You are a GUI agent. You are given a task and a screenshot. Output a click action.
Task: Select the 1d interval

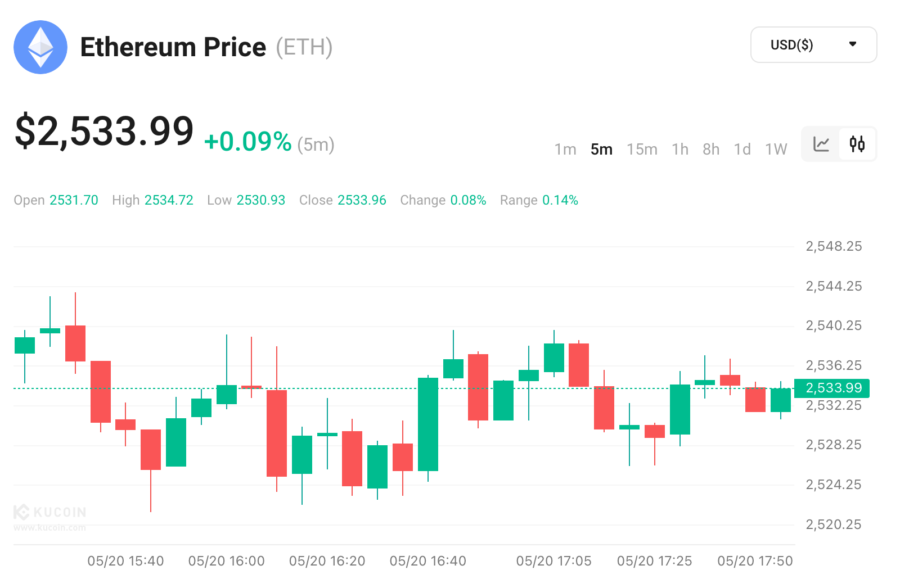pos(742,150)
